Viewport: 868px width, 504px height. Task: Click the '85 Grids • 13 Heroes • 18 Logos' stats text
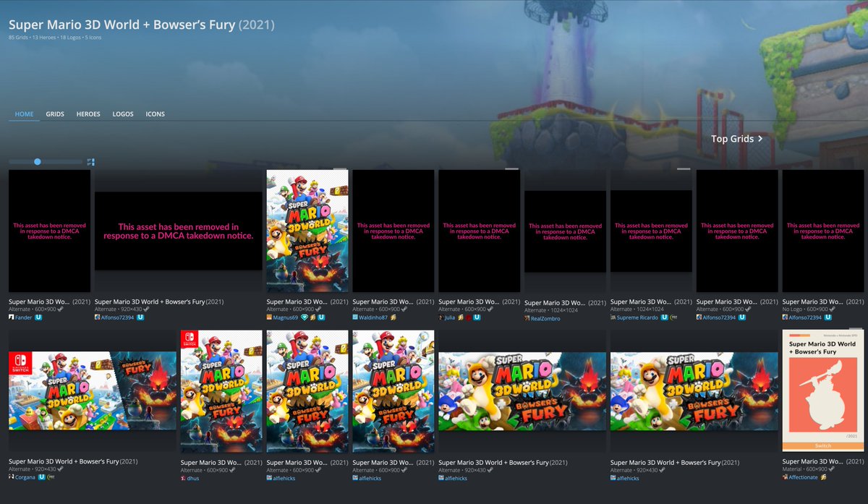click(55, 37)
